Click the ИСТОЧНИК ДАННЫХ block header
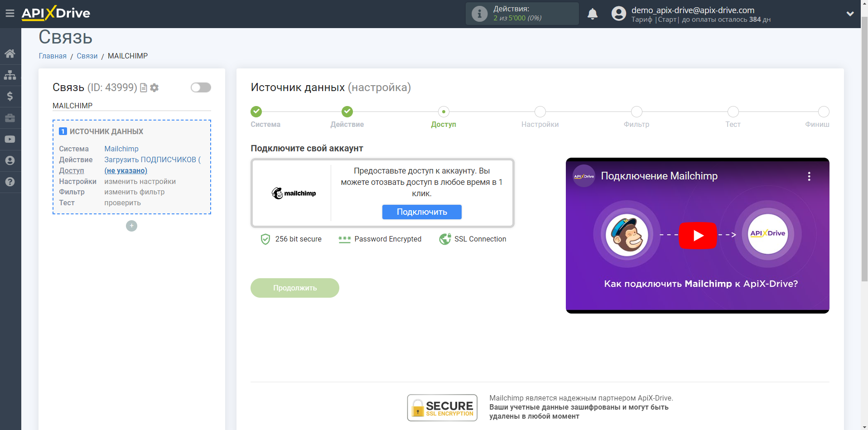Screen dimensions: 868x430 tap(101, 131)
